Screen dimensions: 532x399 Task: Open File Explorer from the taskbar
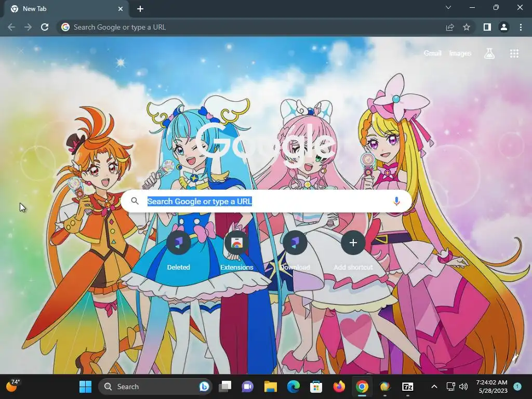(271, 387)
